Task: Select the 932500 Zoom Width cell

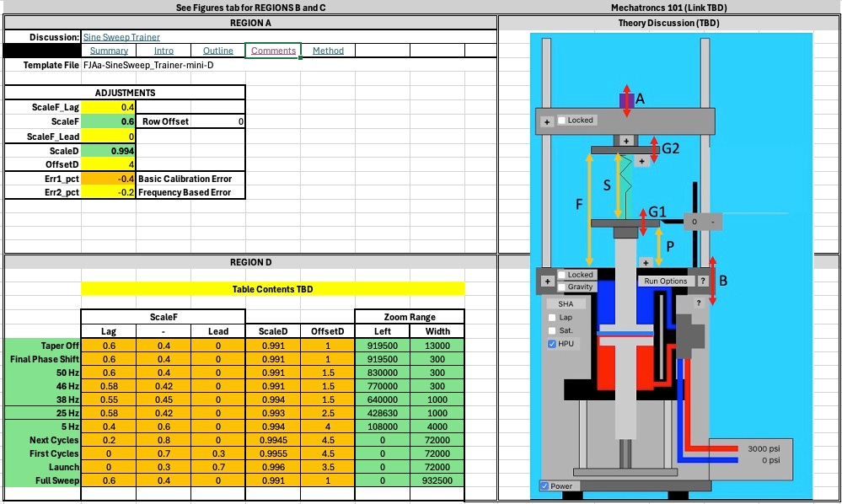Action: click(x=437, y=480)
